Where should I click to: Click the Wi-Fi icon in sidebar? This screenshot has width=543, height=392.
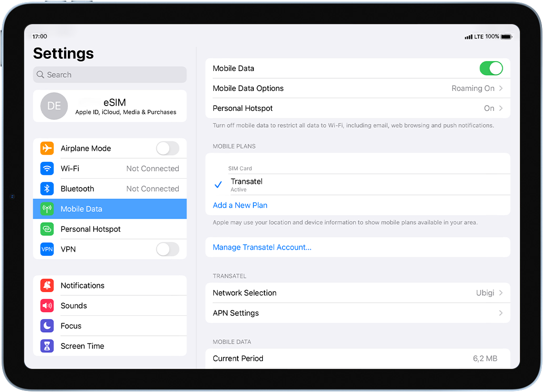point(47,168)
